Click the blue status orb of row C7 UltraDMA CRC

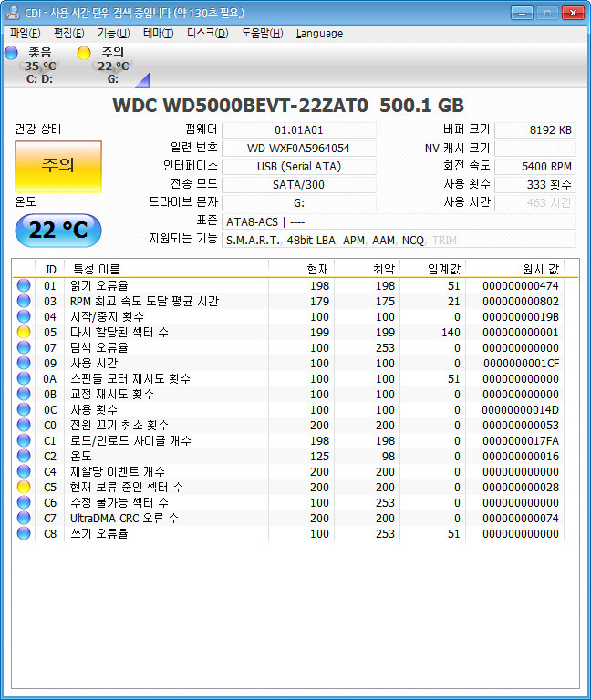tap(24, 518)
